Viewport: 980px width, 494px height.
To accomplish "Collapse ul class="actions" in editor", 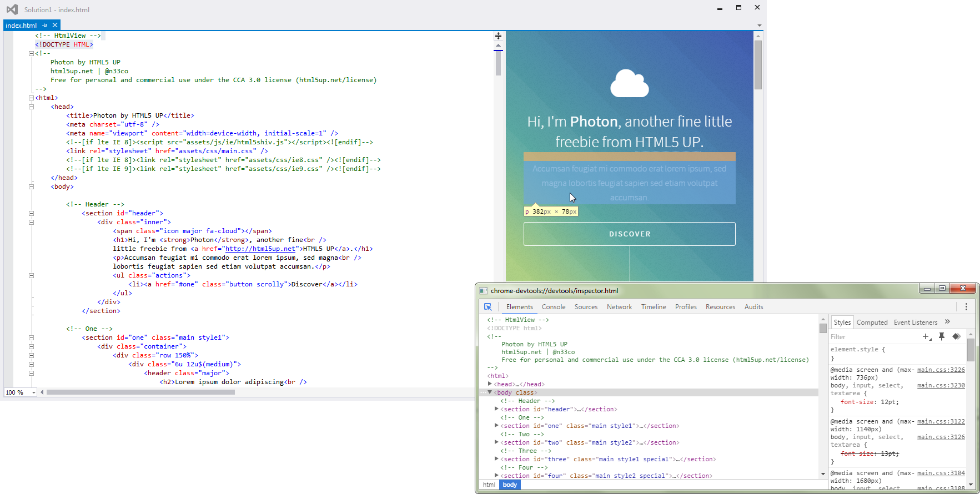I will click(x=31, y=275).
